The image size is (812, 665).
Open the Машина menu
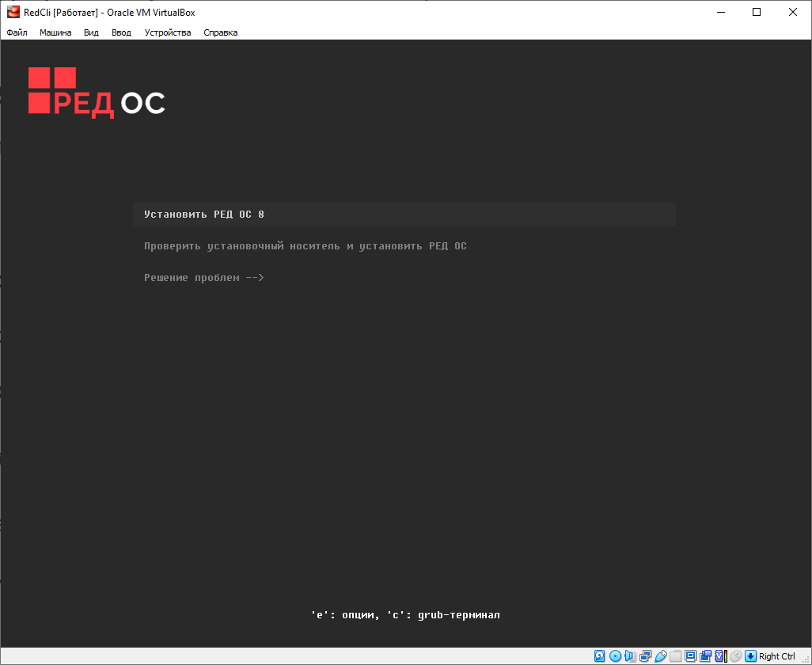(x=55, y=32)
